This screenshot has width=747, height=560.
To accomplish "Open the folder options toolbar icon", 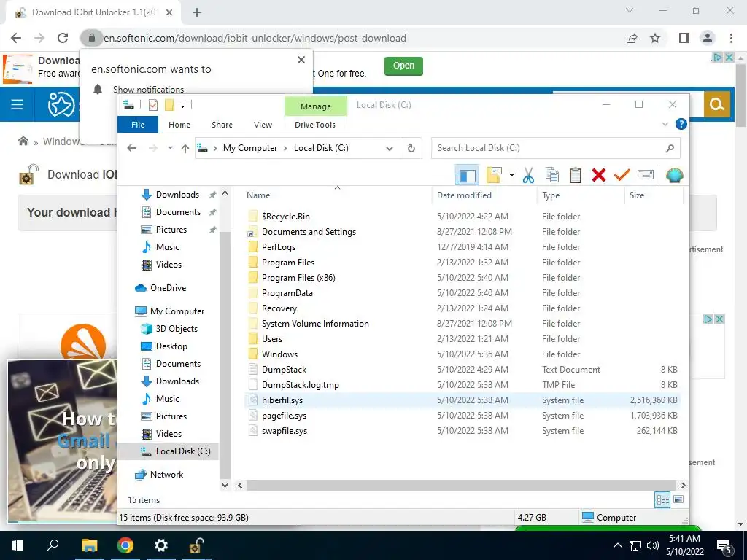I will [x=494, y=175].
